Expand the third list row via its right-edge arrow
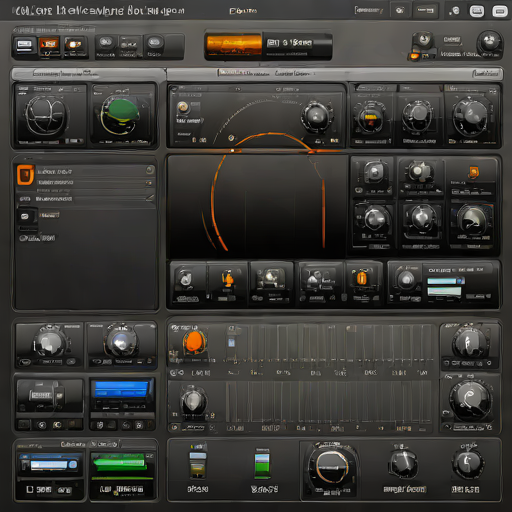The image size is (512, 512). tap(150, 198)
